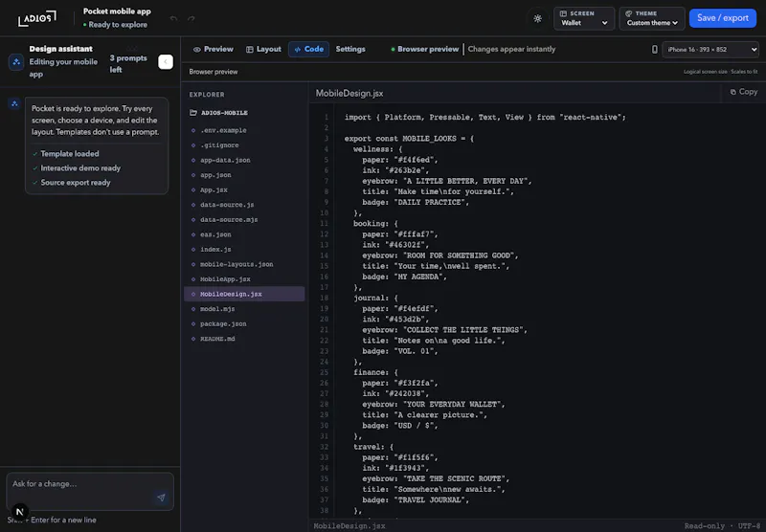
Task: Switch to the Preview tab
Action: [x=213, y=50]
